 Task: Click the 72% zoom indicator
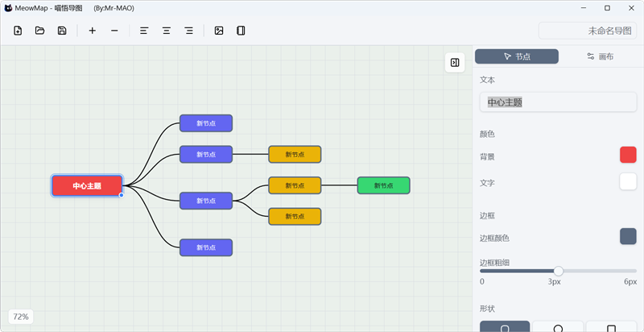coord(21,317)
